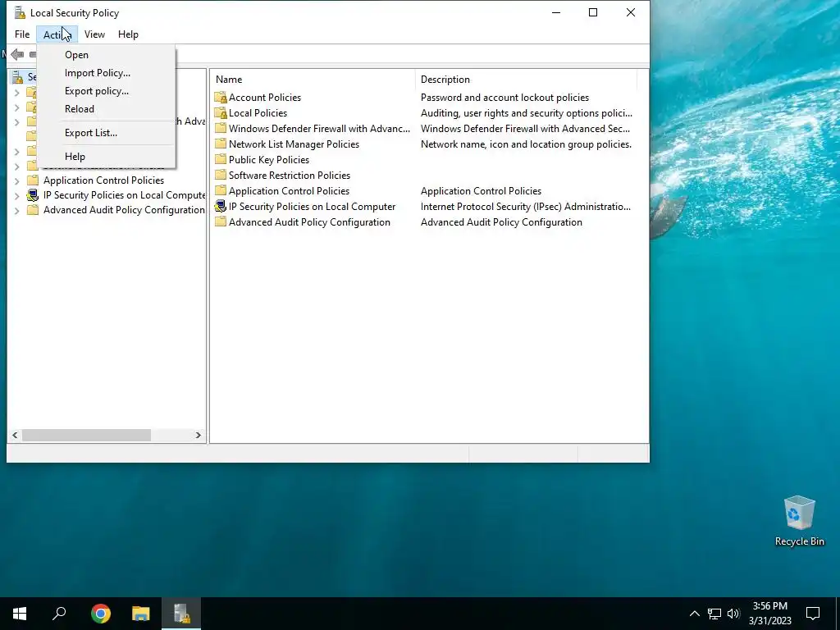Click 'Auditing, user rights and security options' description
This screenshot has height=630, width=840.
[x=526, y=113]
